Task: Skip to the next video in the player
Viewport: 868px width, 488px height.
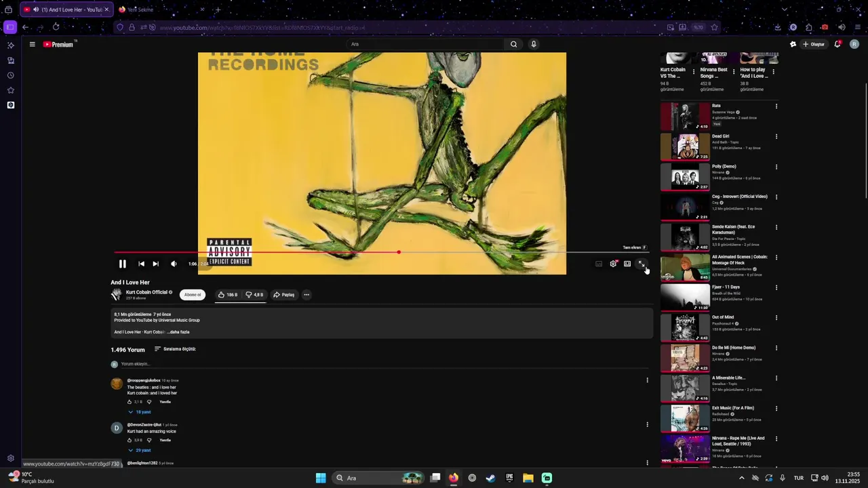Action: coord(155,264)
